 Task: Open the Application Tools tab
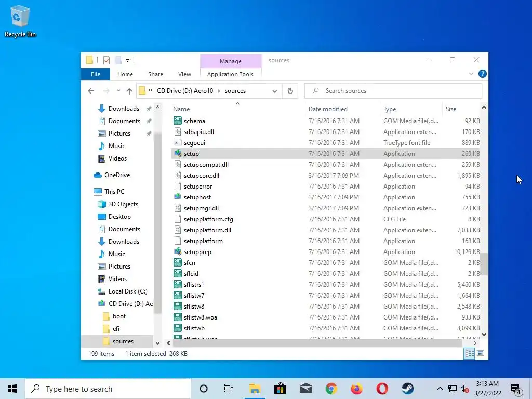tap(230, 74)
